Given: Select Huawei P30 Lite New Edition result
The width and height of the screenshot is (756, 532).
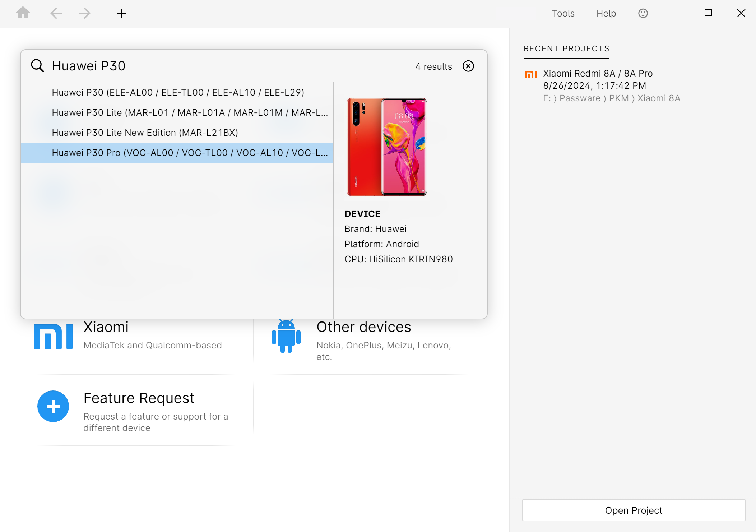Looking at the screenshot, I should (177, 133).
